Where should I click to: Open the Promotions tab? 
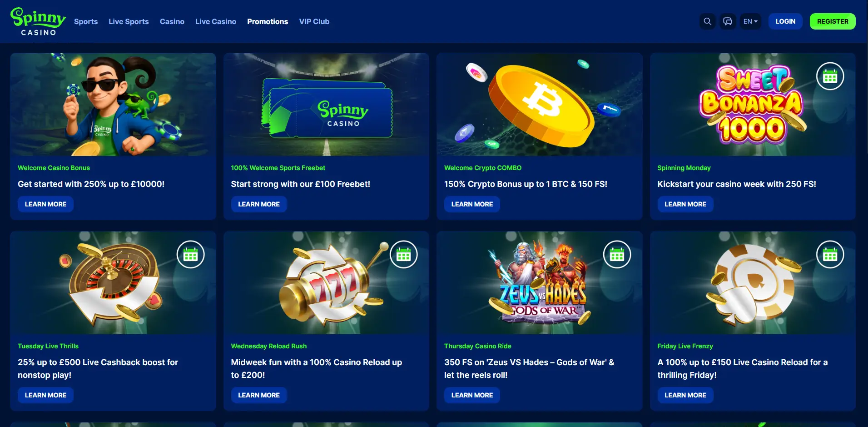coord(268,21)
